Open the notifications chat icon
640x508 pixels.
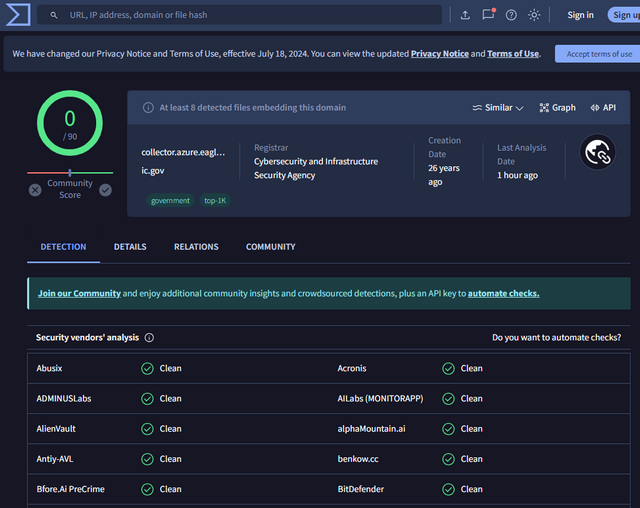pyautogui.click(x=488, y=15)
